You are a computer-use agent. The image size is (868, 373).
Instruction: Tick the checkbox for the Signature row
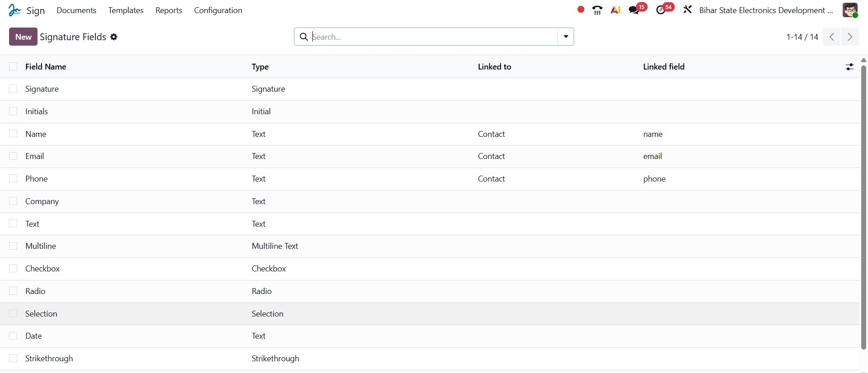[14, 89]
